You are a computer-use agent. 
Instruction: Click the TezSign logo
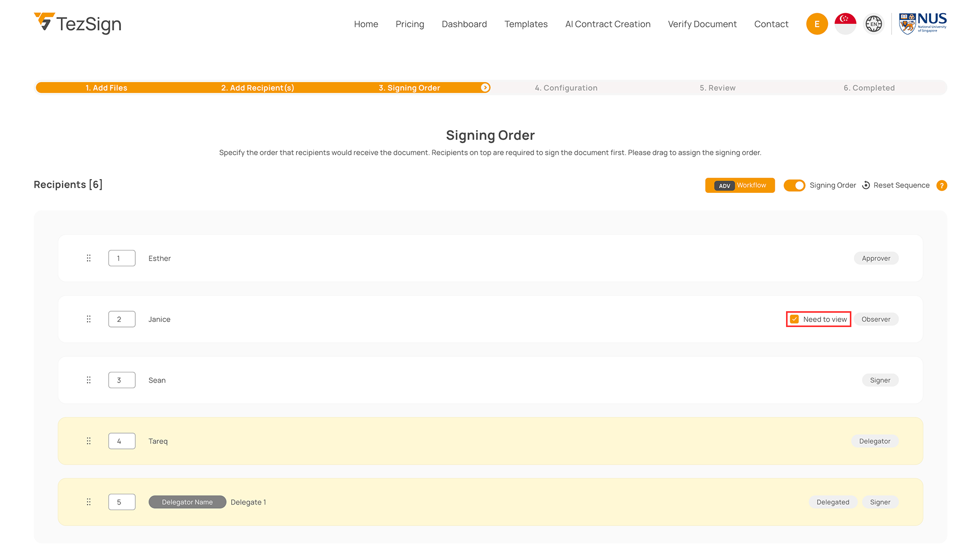[78, 23]
